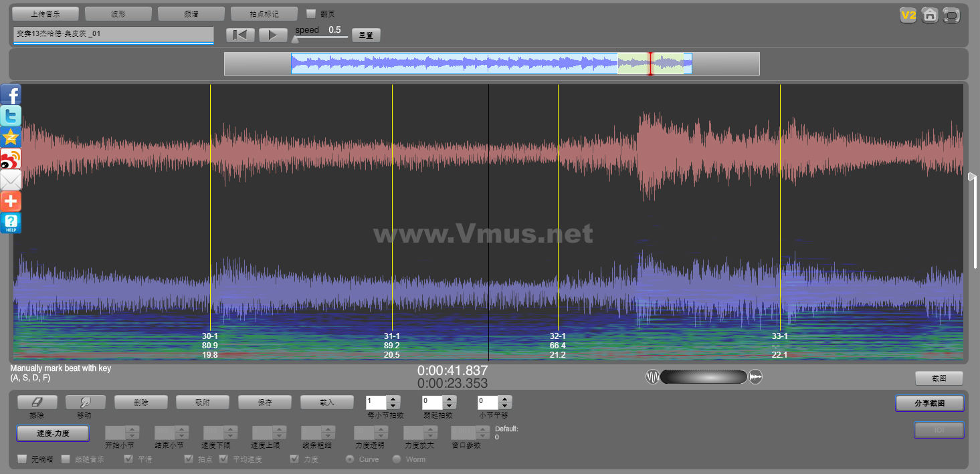This screenshot has width=980, height=474.
Task: Select the eraser (擦除) tool
Action: click(x=37, y=402)
